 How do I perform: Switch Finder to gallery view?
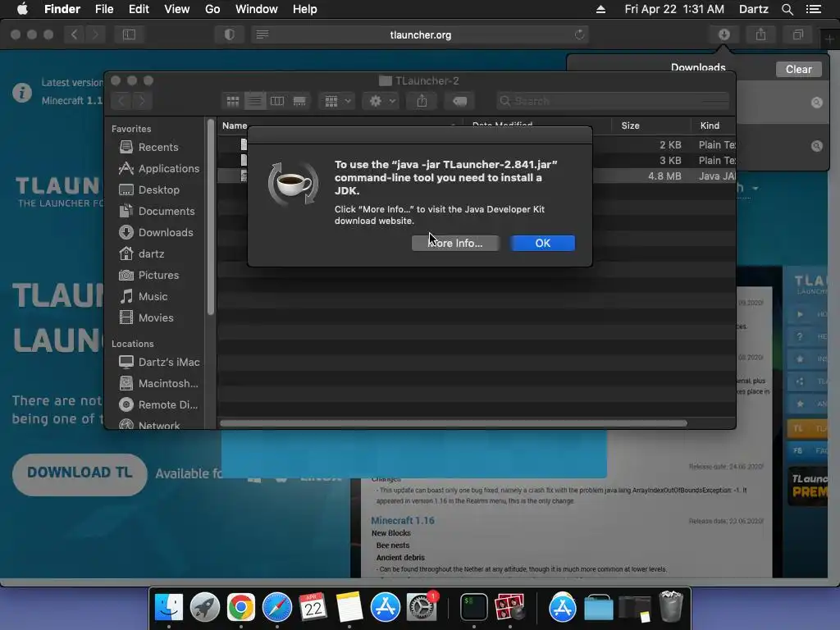point(299,101)
